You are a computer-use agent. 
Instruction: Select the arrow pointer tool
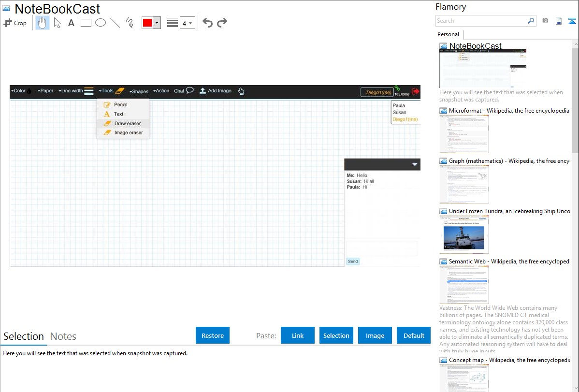[x=57, y=23]
